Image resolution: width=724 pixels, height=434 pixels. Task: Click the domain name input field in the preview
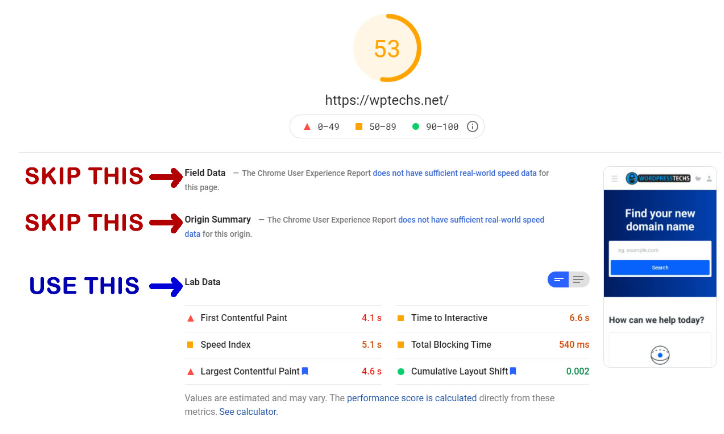point(660,250)
